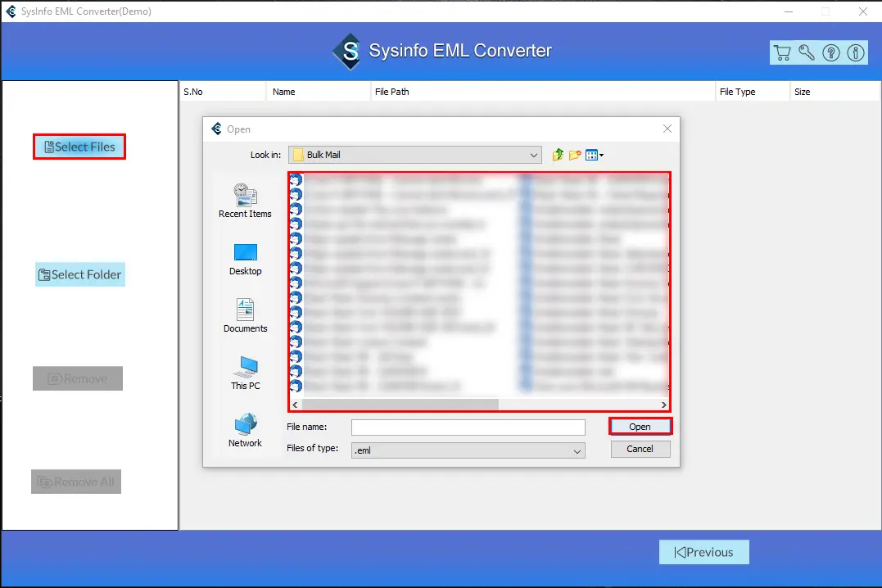
Task: Minimize the SysInfo EML Converter window
Action: (x=789, y=11)
